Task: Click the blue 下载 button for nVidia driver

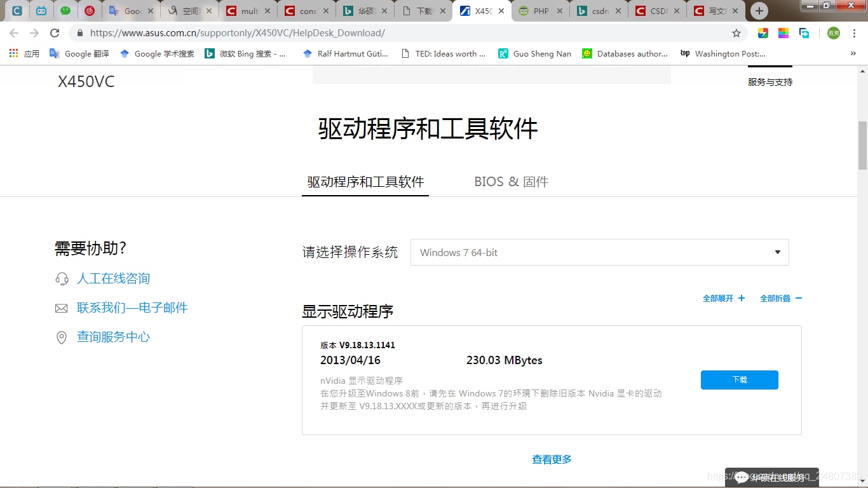Action: 740,380
